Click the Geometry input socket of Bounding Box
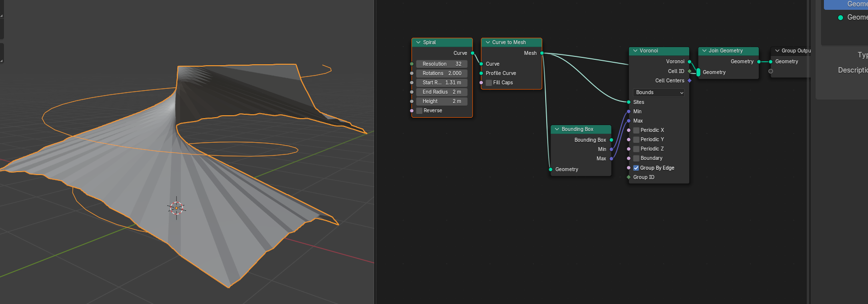 [551, 170]
